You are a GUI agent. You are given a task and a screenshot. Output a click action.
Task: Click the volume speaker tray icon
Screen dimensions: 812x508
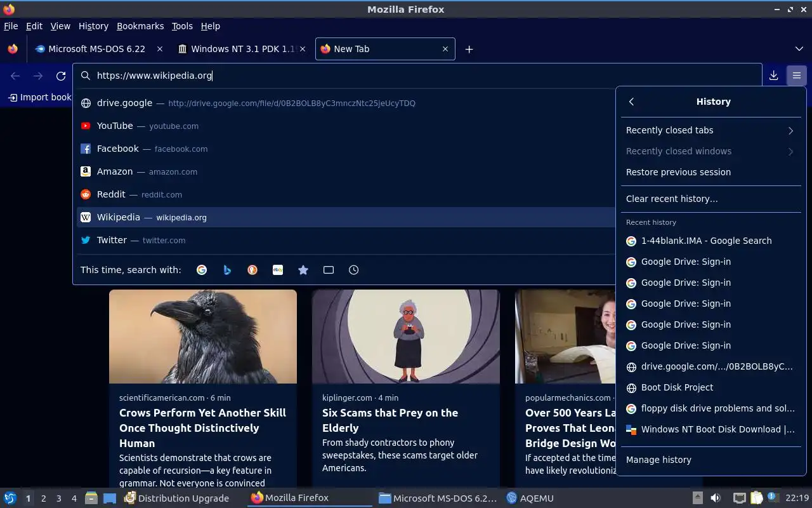tap(715, 498)
